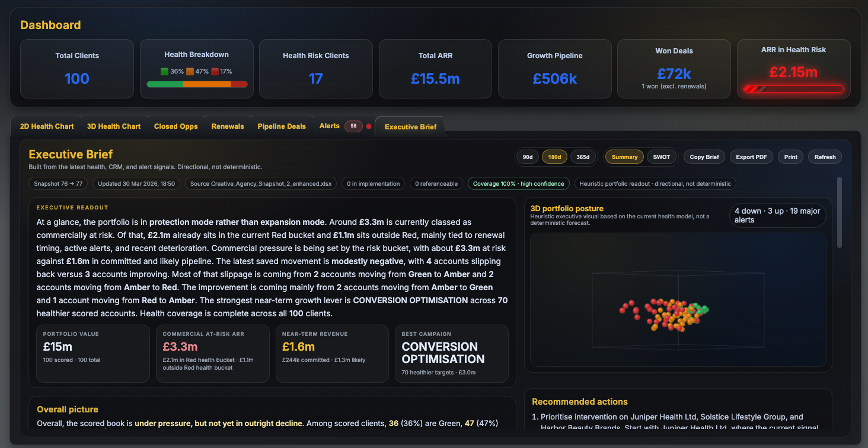Click the 3D portfolio posture scatter chart
The height and width of the screenshot is (448, 868).
coord(678,300)
